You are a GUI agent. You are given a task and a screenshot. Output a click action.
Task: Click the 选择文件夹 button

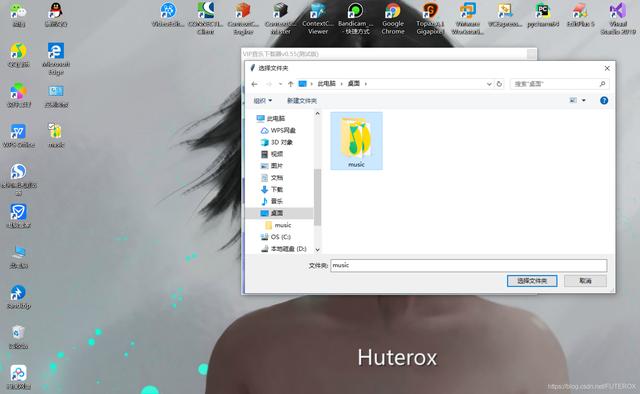pyautogui.click(x=532, y=281)
